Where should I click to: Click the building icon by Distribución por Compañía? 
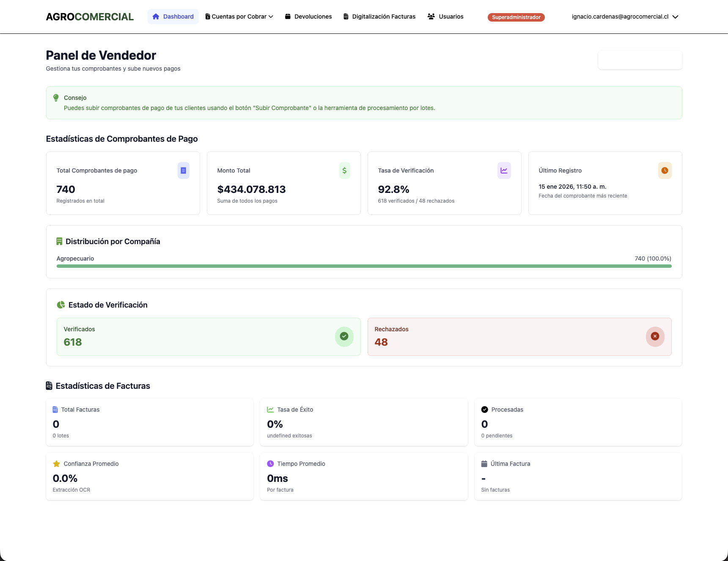point(59,241)
